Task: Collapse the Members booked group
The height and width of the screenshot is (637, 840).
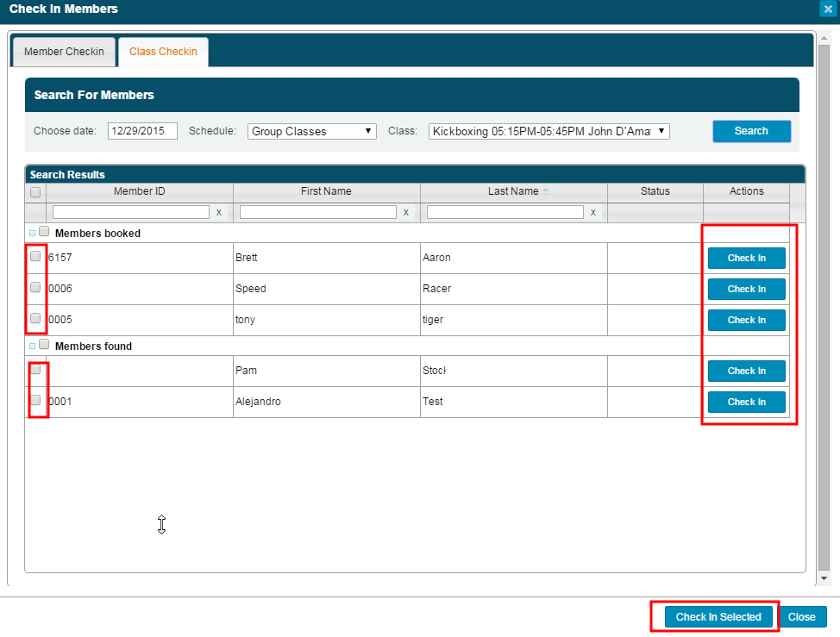Action: point(32,233)
